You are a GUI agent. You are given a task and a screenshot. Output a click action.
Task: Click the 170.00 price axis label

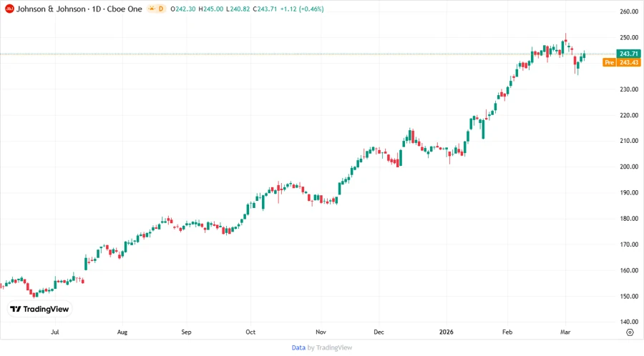629,244
